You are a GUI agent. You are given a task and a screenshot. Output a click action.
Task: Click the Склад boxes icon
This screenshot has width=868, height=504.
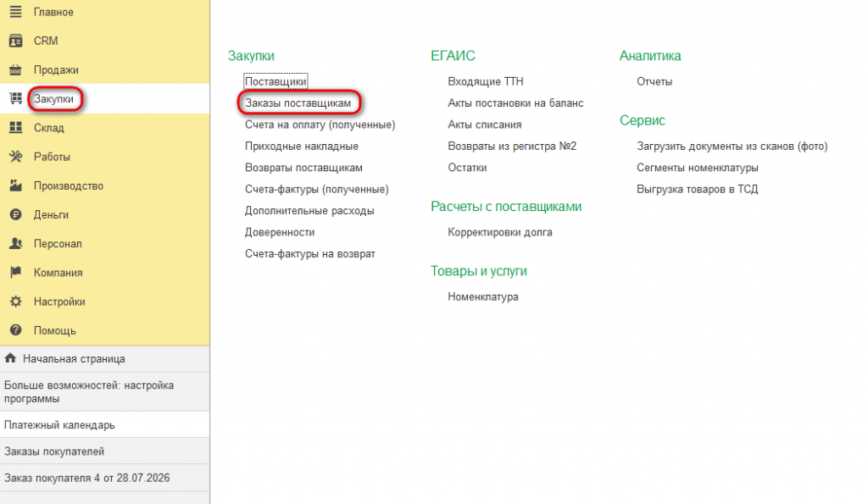click(15, 127)
